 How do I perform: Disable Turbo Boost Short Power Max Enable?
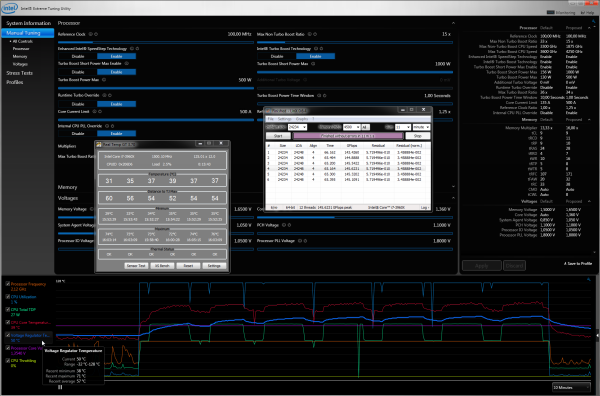pyautogui.click(x=78, y=72)
